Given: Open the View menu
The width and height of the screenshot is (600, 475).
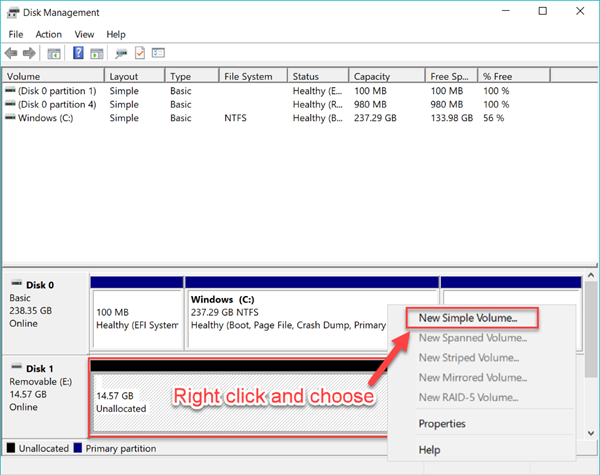Looking at the screenshot, I should click(x=84, y=34).
